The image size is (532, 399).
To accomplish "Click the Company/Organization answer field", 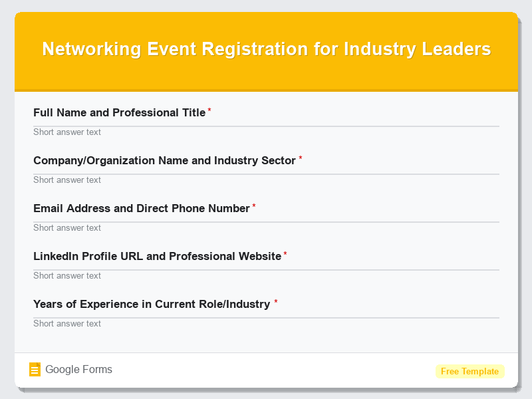I will [266, 180].
